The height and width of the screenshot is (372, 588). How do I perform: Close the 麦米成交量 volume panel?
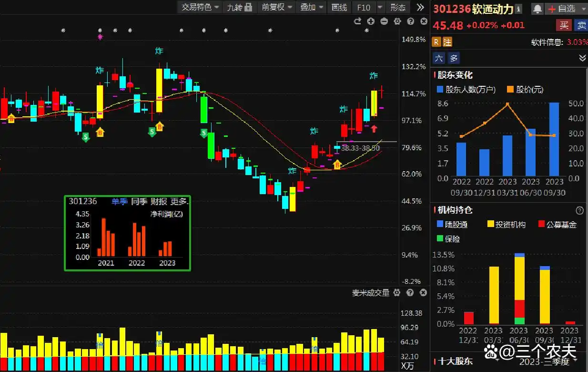423,293
